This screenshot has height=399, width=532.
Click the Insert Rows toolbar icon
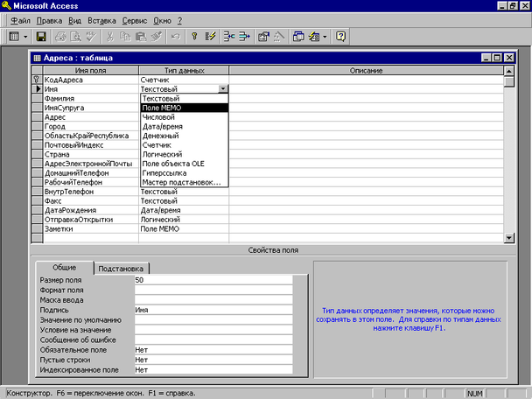[227, 37]
